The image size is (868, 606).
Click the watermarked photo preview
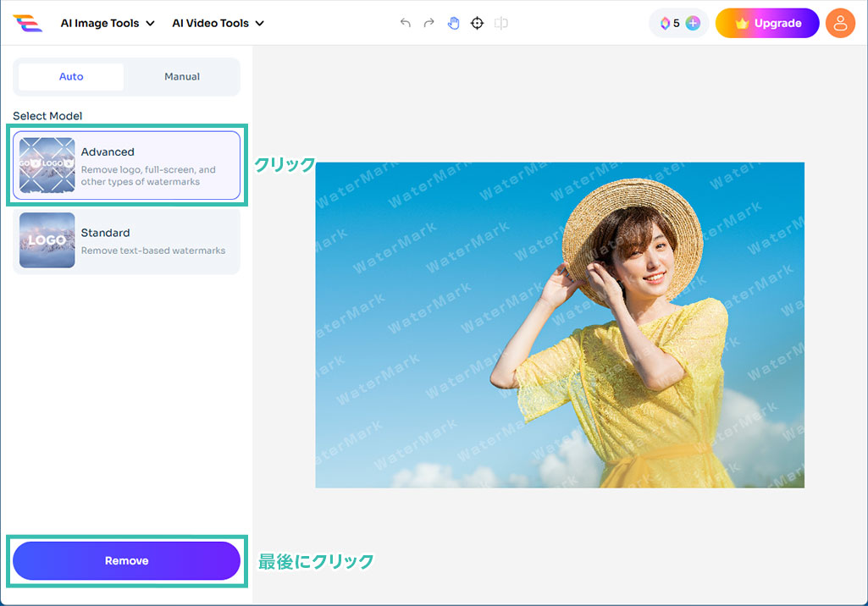[560, 325]
